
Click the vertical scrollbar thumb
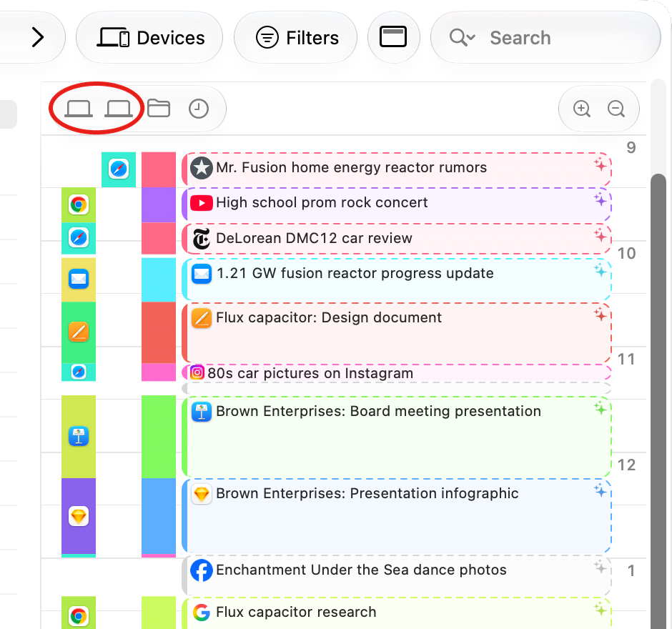[x=658, y=401]
